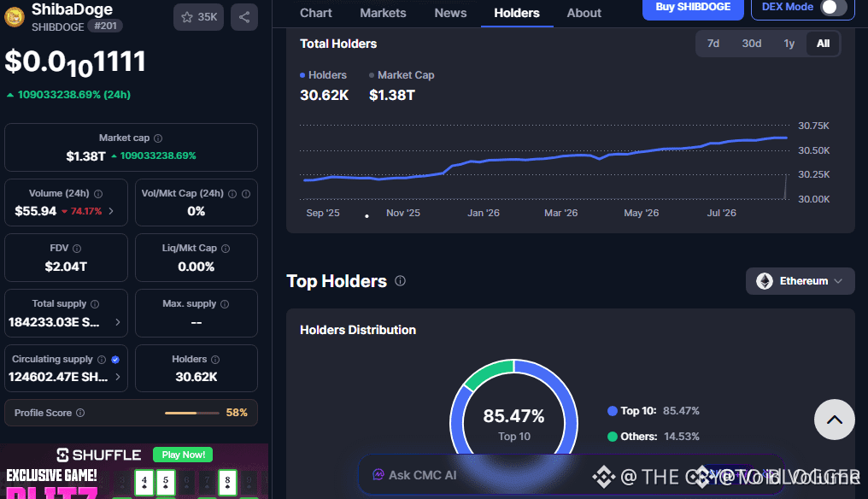Expand the Volume (24h) chevron
868x499 pixels.
pos(111,211)
